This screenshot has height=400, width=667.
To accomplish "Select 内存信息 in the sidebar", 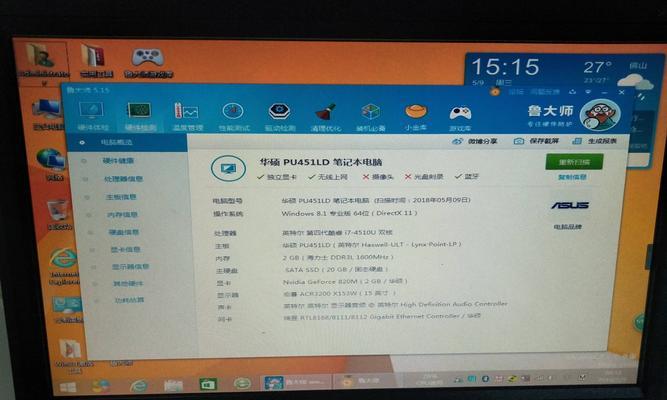I will 122,215.
